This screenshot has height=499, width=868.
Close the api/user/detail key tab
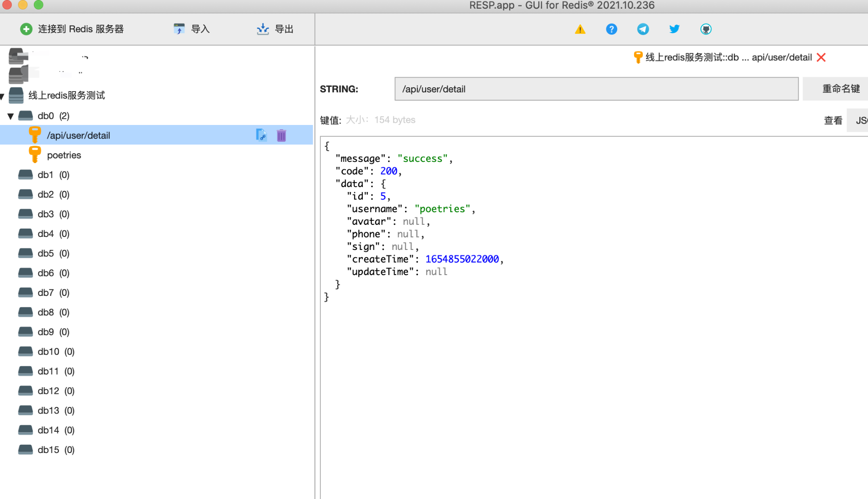(821, 57)
